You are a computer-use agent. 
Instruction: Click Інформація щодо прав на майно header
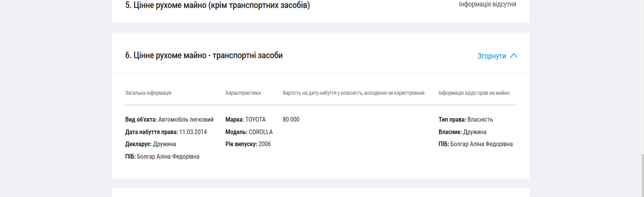(474, 93)
